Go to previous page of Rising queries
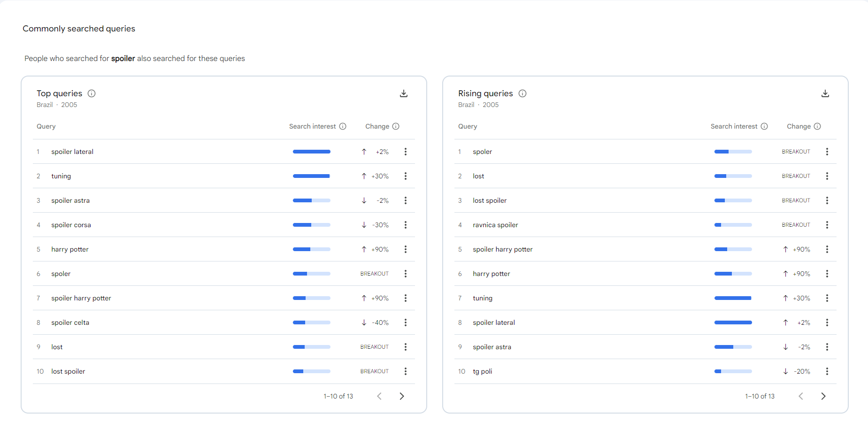Screen dimensions: 868x422 click(801, 396)
